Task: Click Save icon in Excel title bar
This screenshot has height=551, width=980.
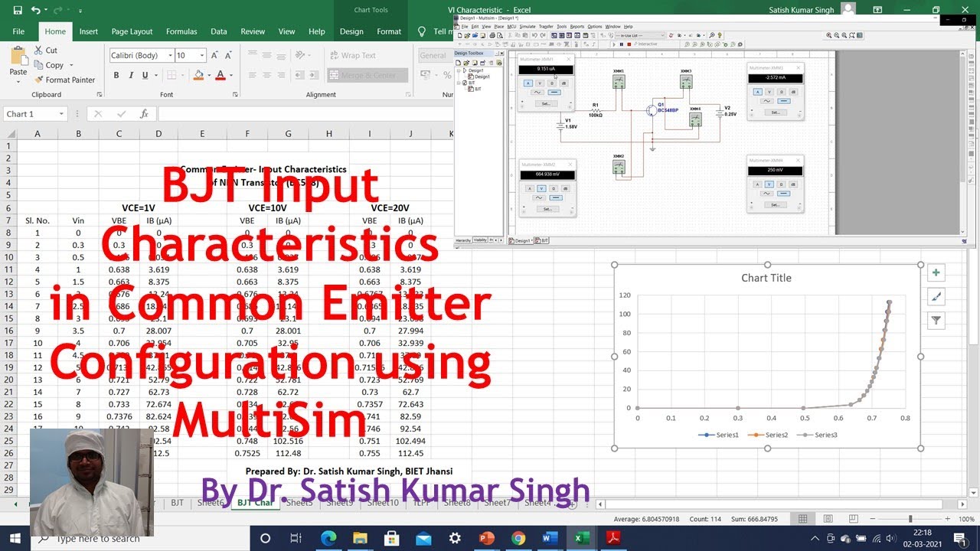Action: point(18,10)
